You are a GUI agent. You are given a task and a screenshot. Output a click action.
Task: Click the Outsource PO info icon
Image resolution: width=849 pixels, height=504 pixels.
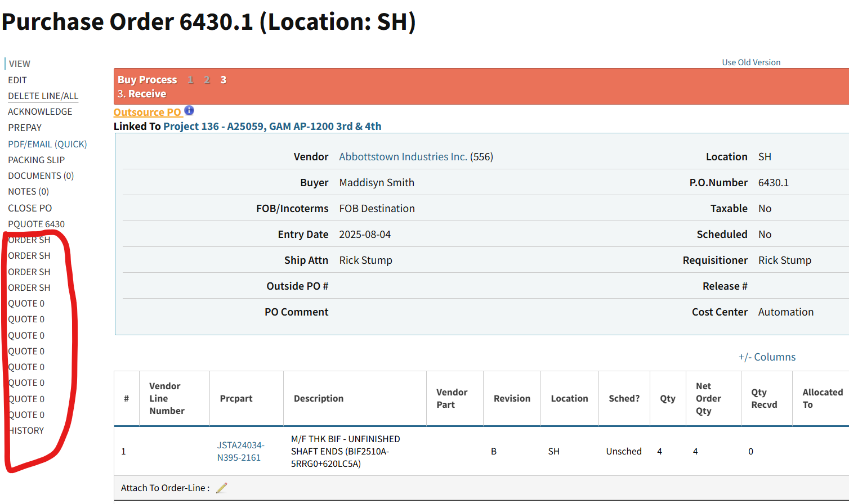tap(189, 110)
